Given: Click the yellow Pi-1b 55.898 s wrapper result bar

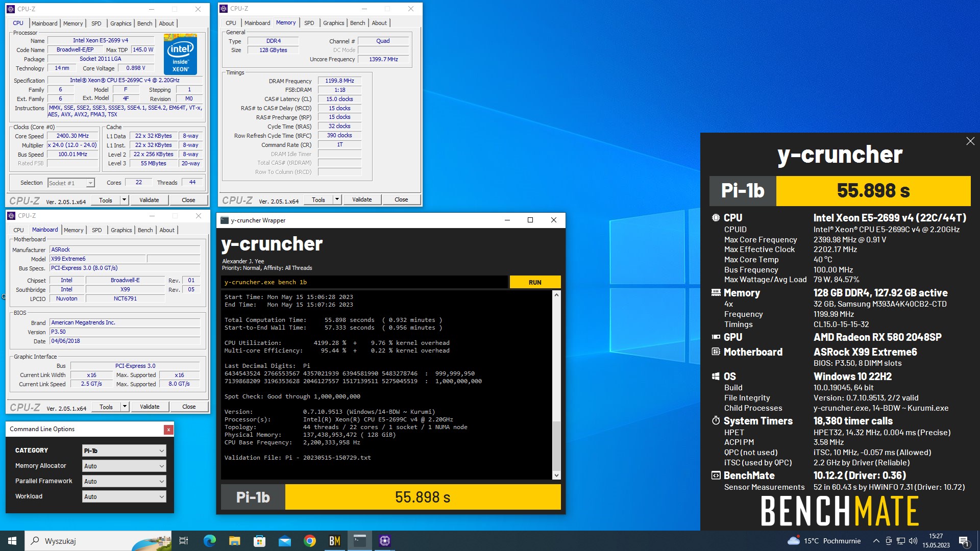Looking at the screenshot, I should pos(423,497).
